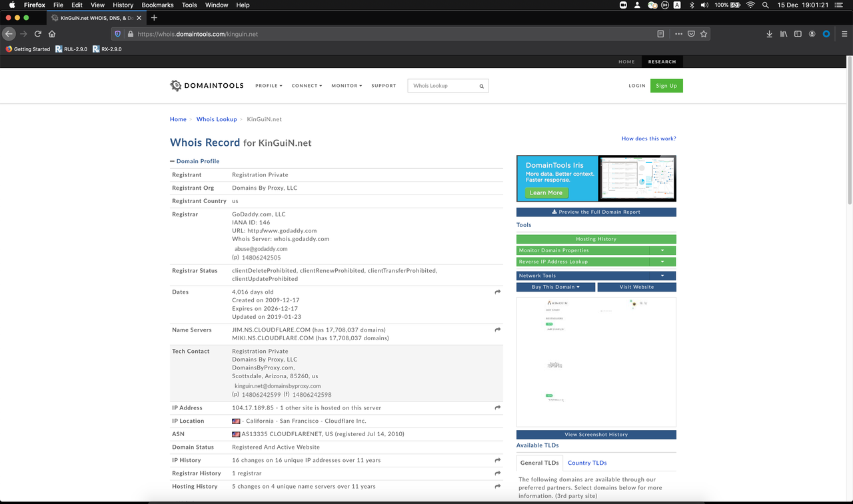Expand the Network Tools dropdown arrow
The height and width of the screenshot is (504, 853).
[x=662, y=276]
